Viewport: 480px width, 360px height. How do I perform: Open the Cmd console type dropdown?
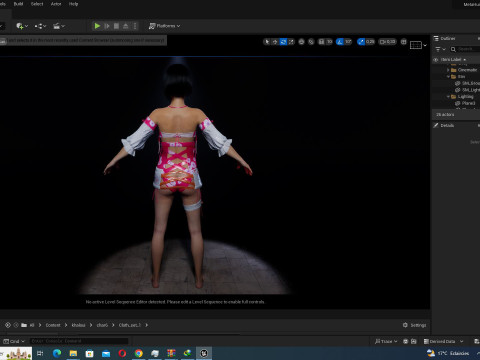(x=14, y=341)
